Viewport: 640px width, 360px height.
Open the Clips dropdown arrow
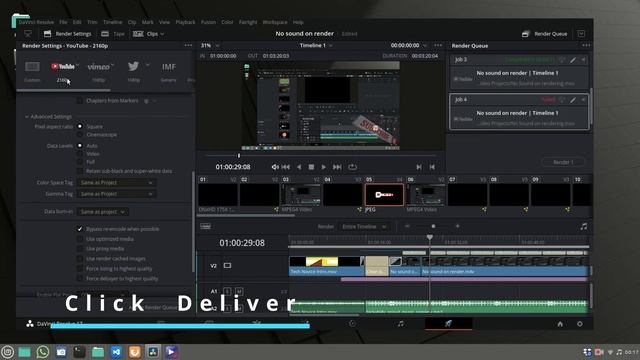(x=162, y=34)
